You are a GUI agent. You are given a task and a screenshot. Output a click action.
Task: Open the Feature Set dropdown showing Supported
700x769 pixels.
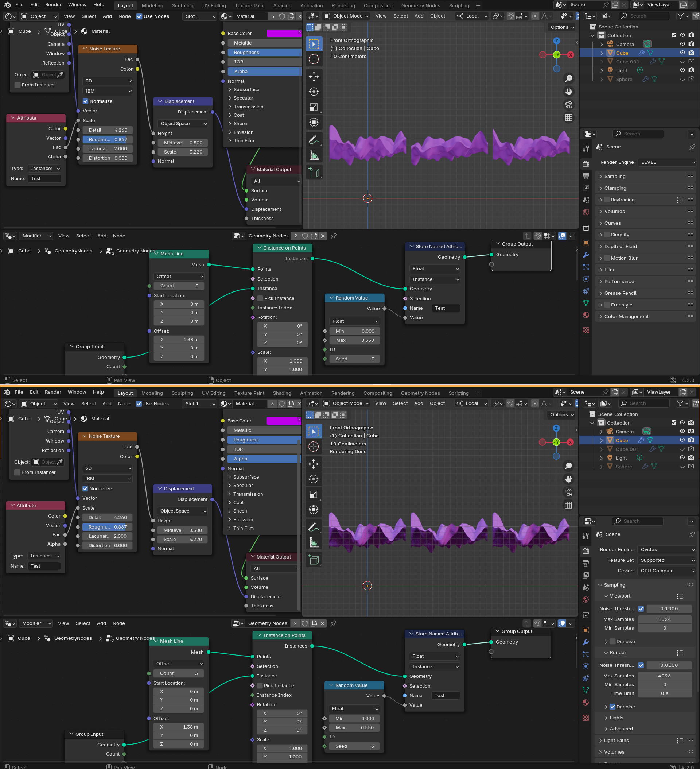click(x=667, y=560)
